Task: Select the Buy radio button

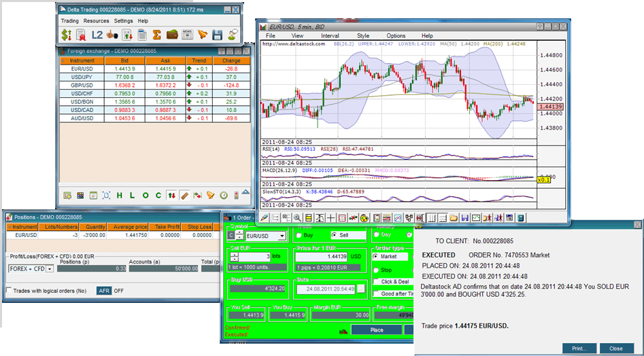Action: coord(299,236)
